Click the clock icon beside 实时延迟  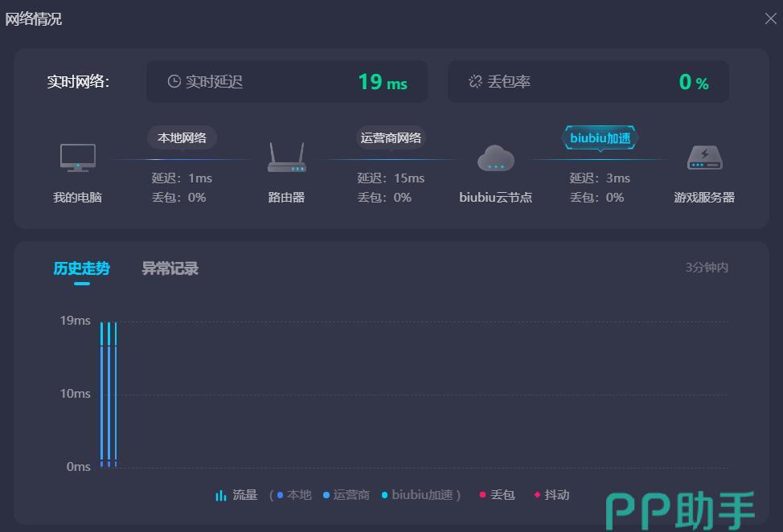[174, 81]
